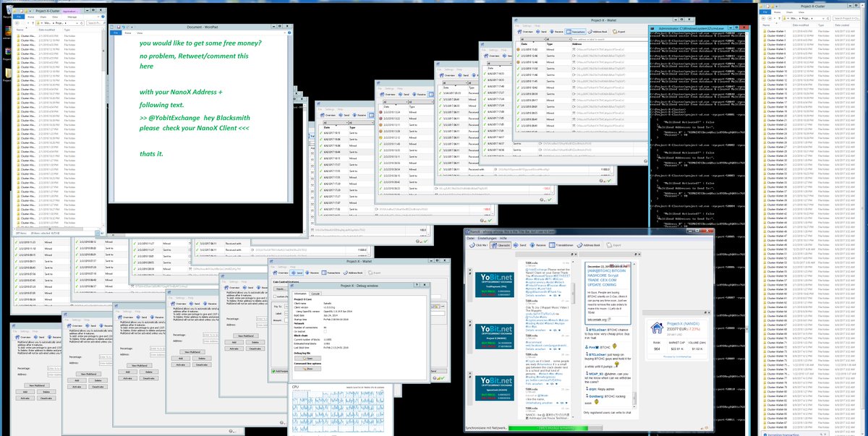Click Export in topmost wallet beside cmd window
This screenshot has width=868, height=436.
tap(618, 32)
